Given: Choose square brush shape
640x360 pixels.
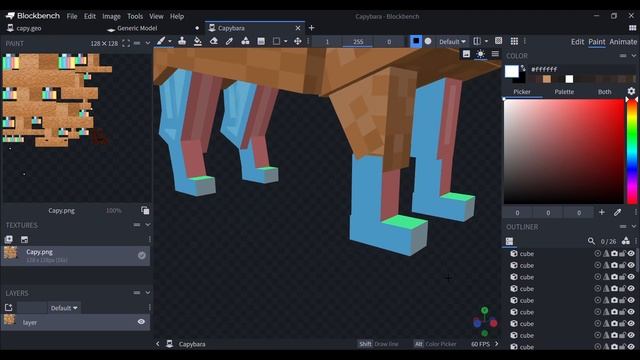Looking at the screenshot, I should 416,41.
